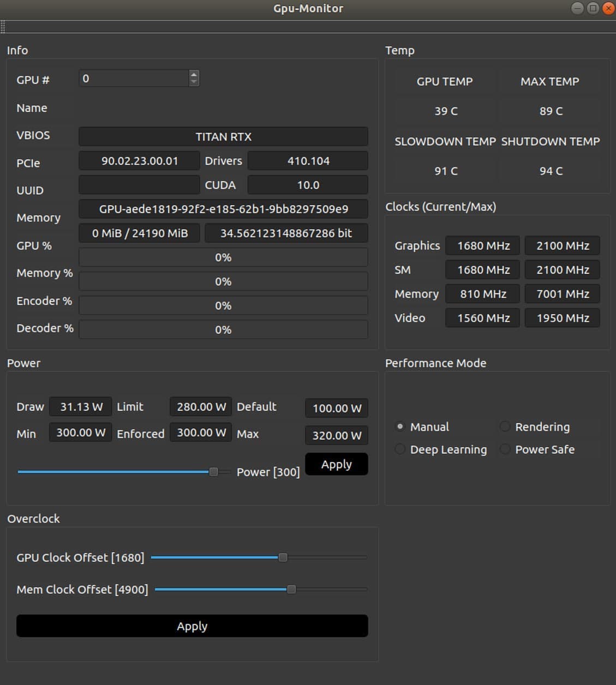
Task: Click the GPU Clock Offset slider handle
Action: tap(283, 557)
